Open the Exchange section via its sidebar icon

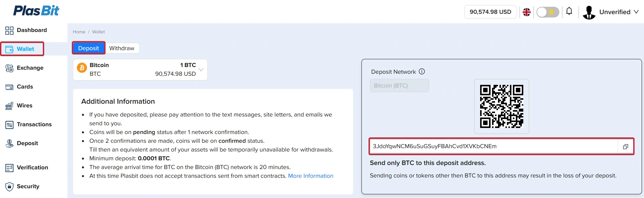coord(9,68)
